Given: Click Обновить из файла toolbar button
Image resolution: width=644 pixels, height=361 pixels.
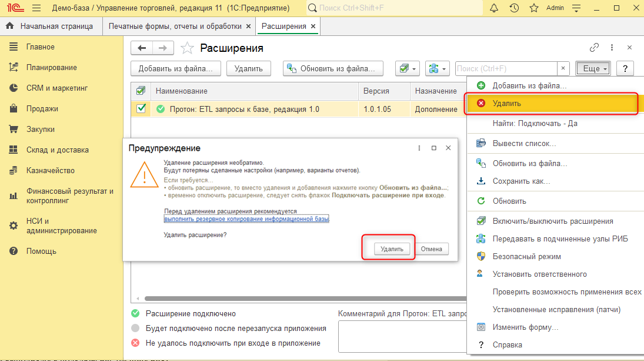Looking at the screenshot, I should coord(333,69).
